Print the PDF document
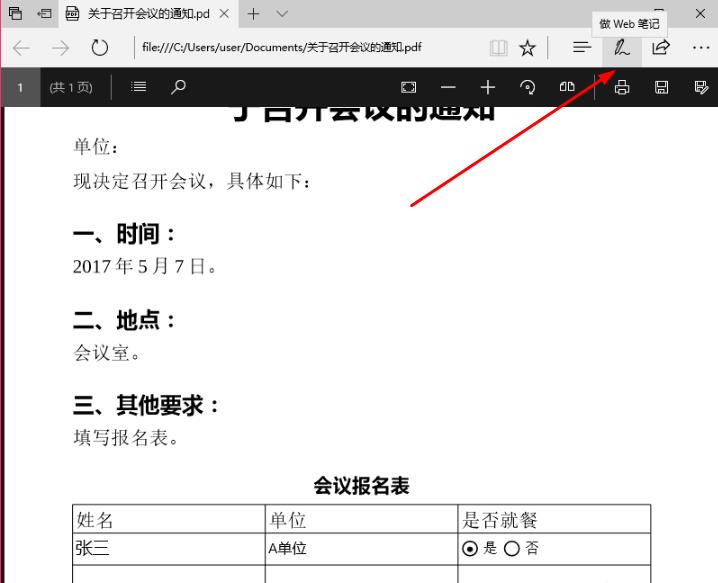Screen dimensions: 718x583 pyautogui.click(x=622, y=87)
